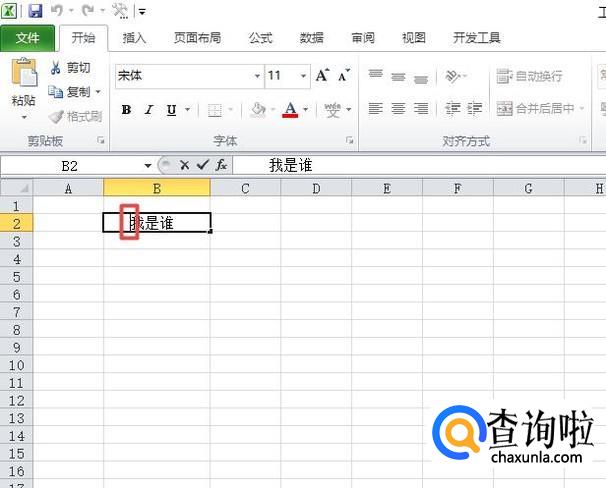Expand the font size dropdown arrow
Viewport: 606px width, 488px height.
coord(304,76)
